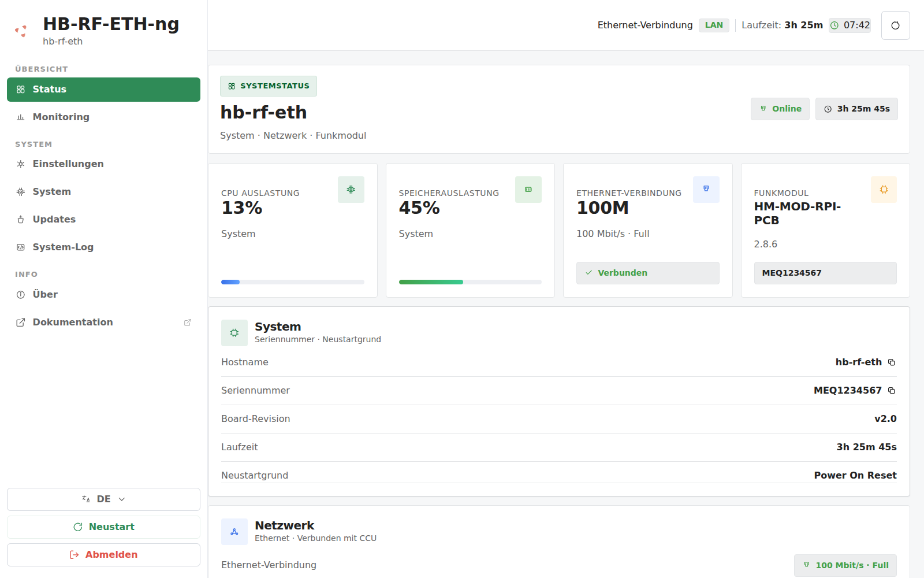Toggle the theme button in header
Screen dimensions: 924x578
pos(895,25)
